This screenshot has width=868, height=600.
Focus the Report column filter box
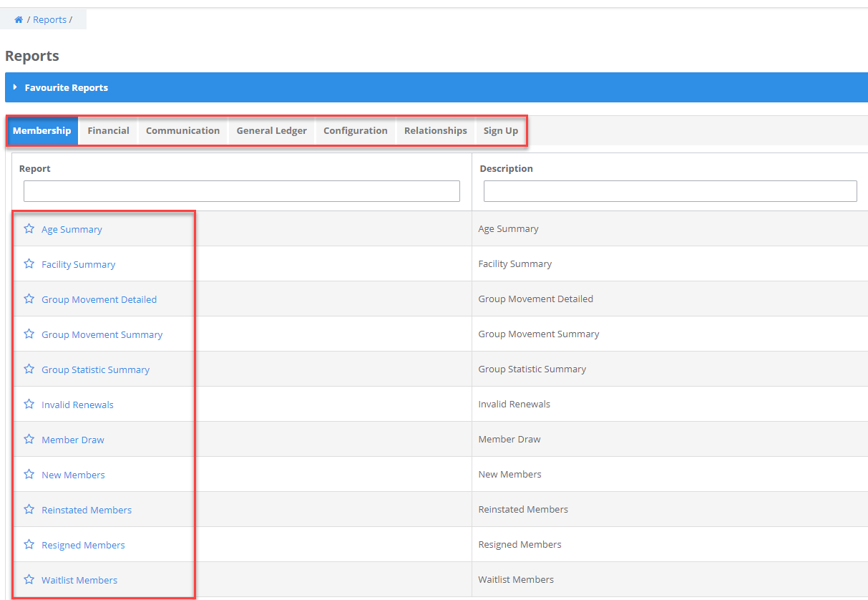(242, 191)
